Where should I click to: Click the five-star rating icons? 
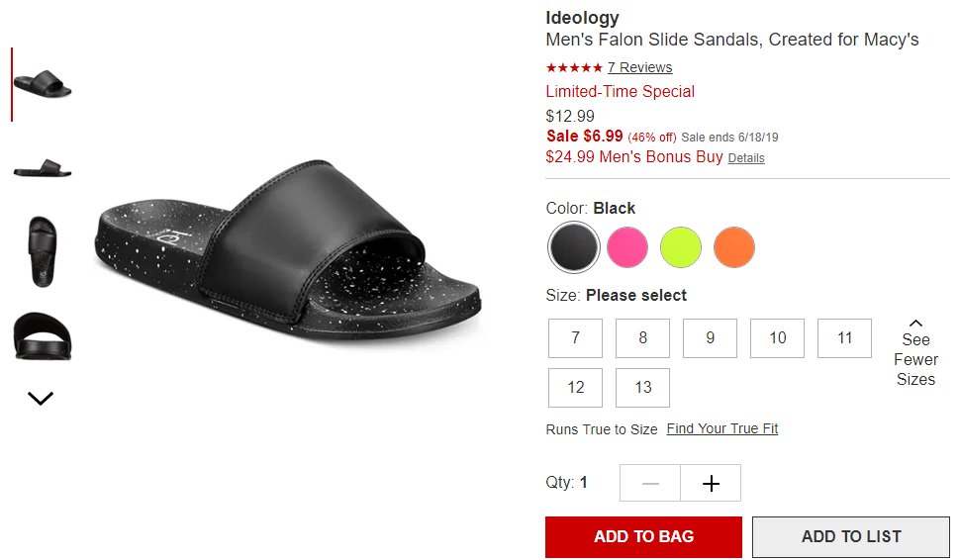click(574, 67)
